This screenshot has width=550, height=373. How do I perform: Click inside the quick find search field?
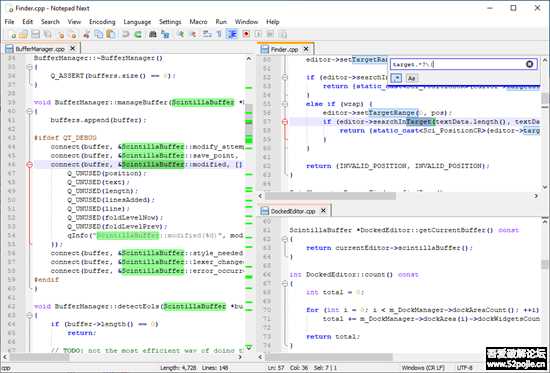pos(458,64)
